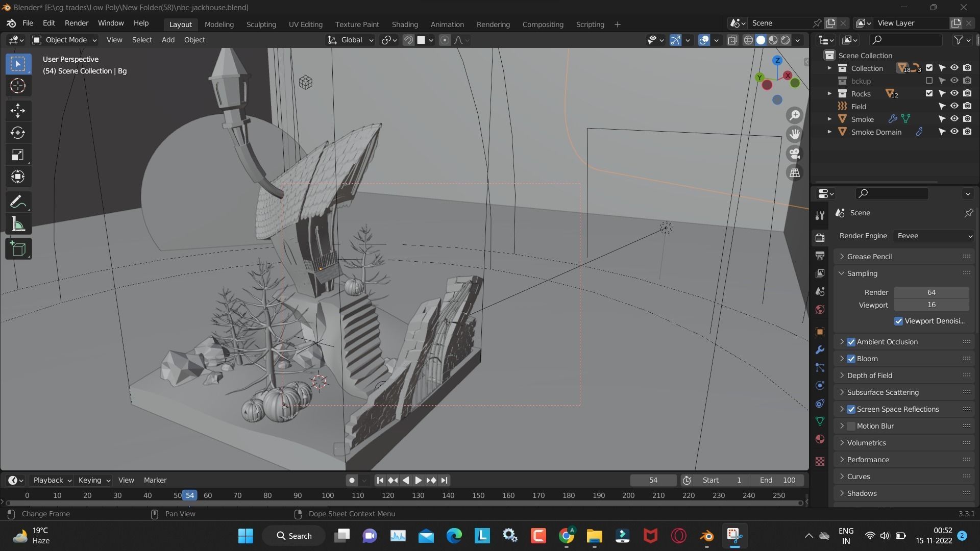Play the animation
Screen dimensions: 980x551
[x=418, y=480]
